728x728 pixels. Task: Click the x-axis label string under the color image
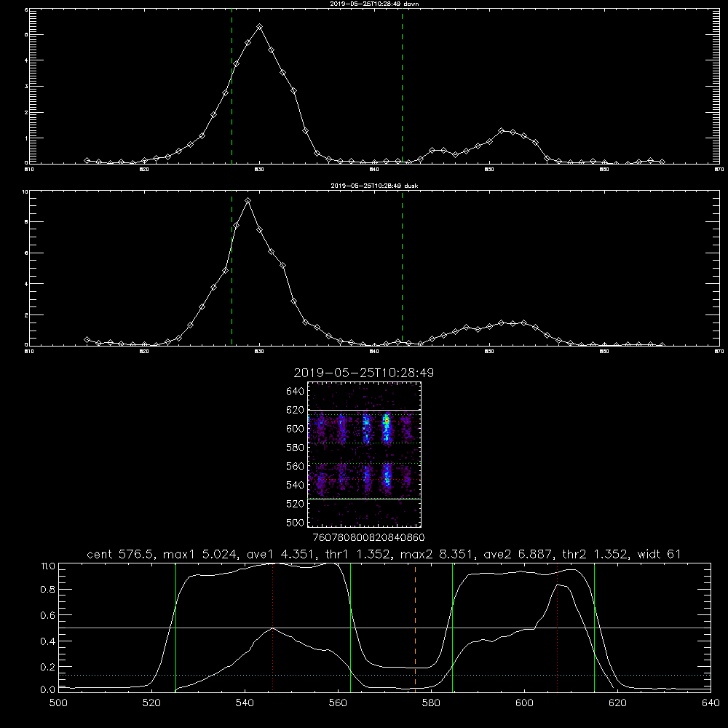(x=368, y=537)
